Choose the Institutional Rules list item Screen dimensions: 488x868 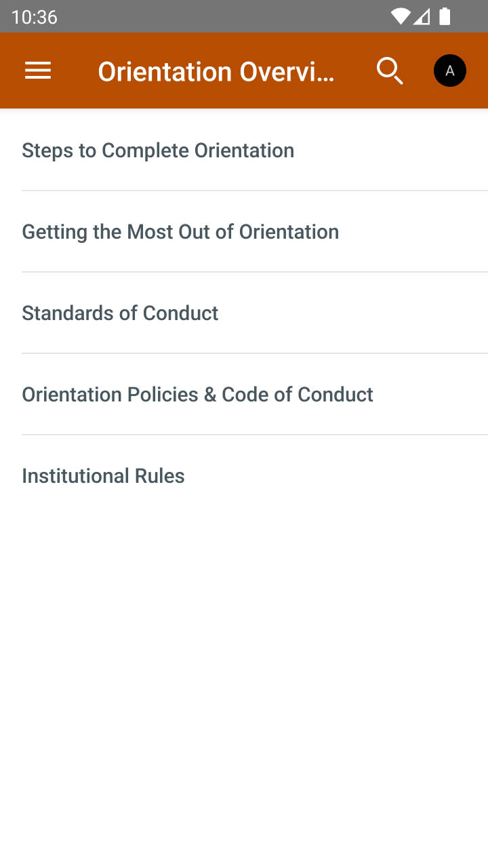pyautogui.click(x=103, y=475)
